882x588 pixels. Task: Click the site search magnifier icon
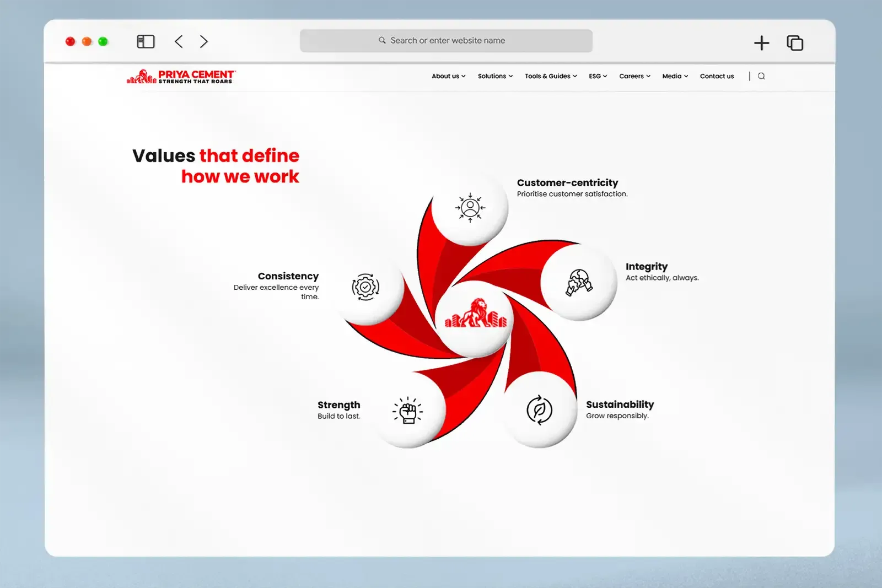(x=761, y=76)
